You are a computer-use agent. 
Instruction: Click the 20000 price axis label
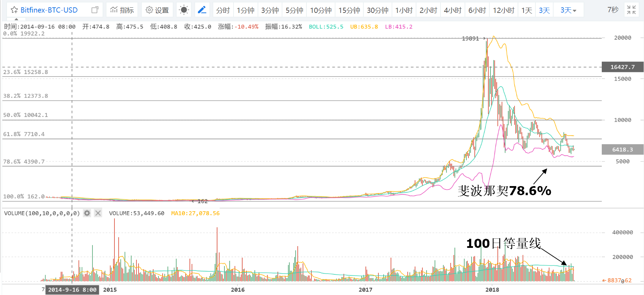pos(623,38)
